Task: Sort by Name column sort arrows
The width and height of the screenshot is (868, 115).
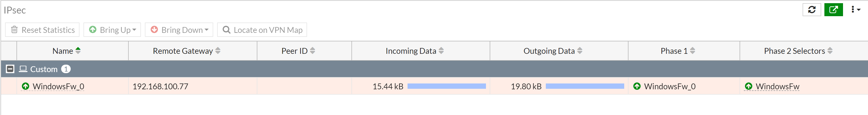Action: coord(78,51)
